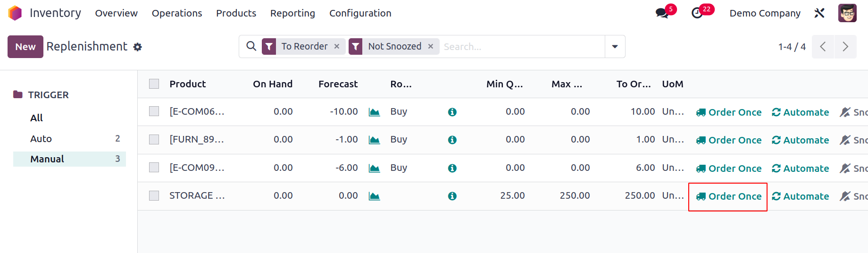Image resolution: width=868 pixels, height=253 pixels.
Task: Expand the search options dropdown arrow
Action: (615, 47)
